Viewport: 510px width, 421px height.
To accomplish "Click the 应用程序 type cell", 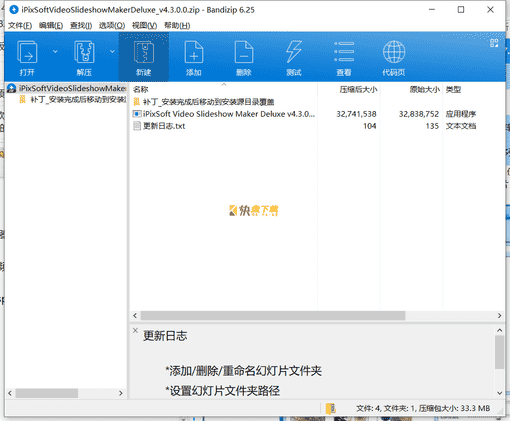I will [x=461, y=114].
